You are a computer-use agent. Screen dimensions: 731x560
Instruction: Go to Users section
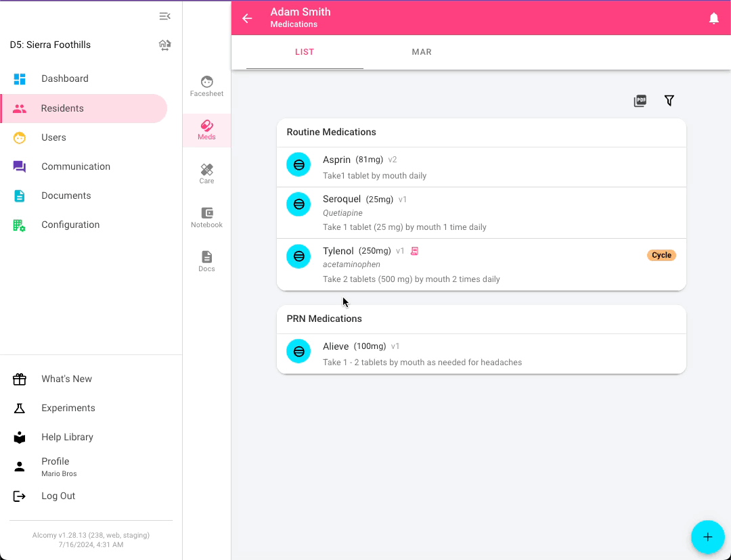tap(84, 137)
